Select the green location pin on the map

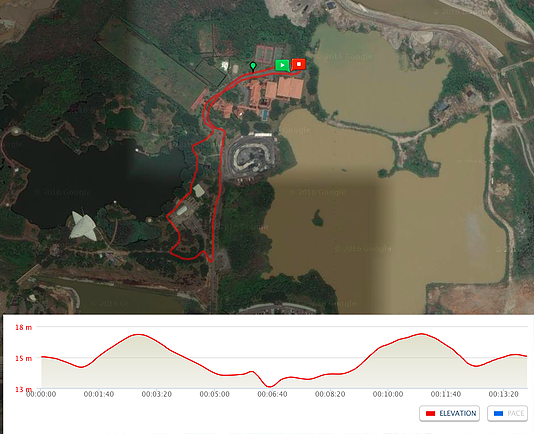(x=253, y=66)
